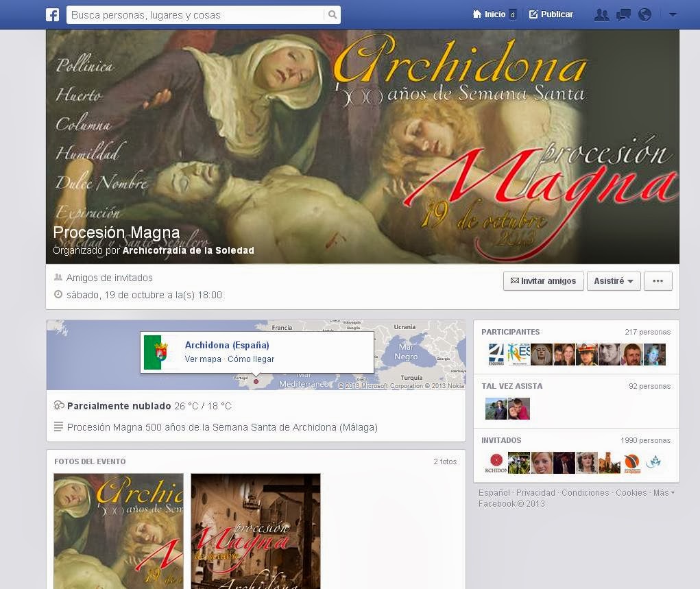Image resolution: width=700 pixels, height=589 pixels.
Task: Expand account dropdown arrow in top bar
Action: tap(673, 14)
